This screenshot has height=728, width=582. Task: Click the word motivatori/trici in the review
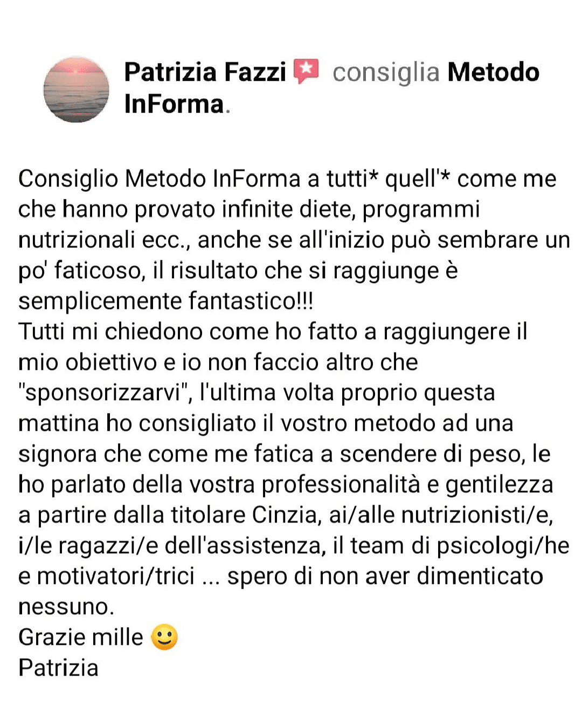(x=116, y=576)
